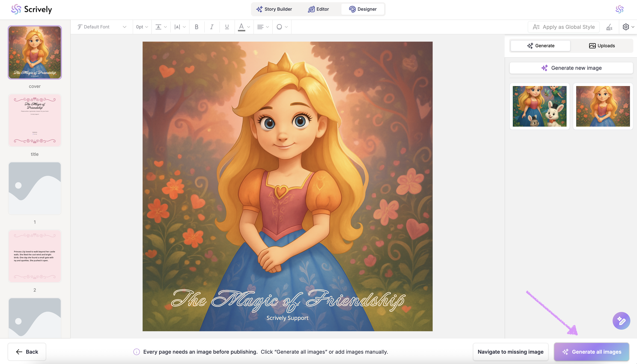Switch to the Story Builder tab
Image resolution: width=637 pixels, height=364 pixels.
click(x=274, y=9)
